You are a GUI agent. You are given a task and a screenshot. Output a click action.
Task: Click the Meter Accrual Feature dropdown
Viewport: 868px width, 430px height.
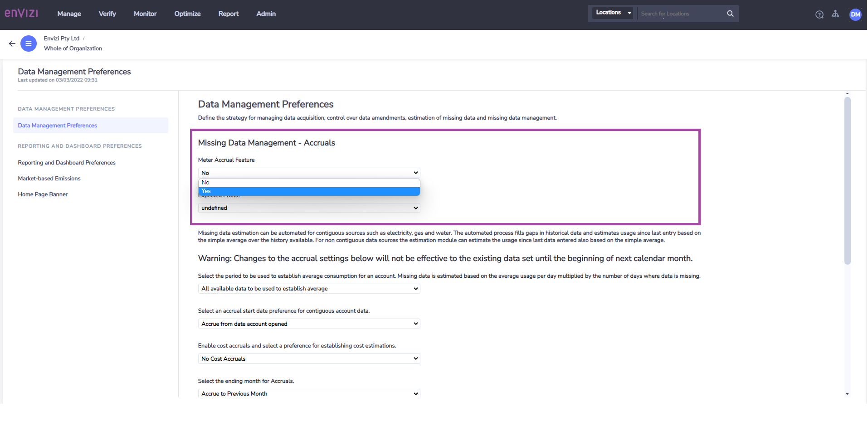(x=309, y=173)
